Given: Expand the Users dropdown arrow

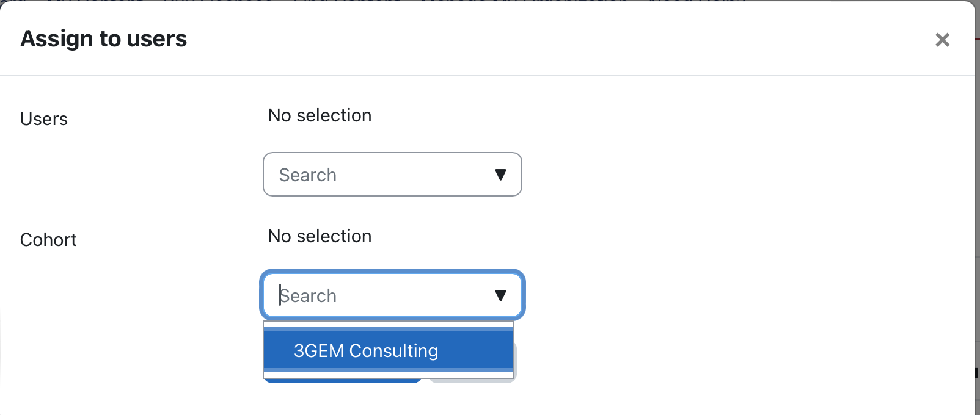Looking at the screenshot, I should click(500, 175).
